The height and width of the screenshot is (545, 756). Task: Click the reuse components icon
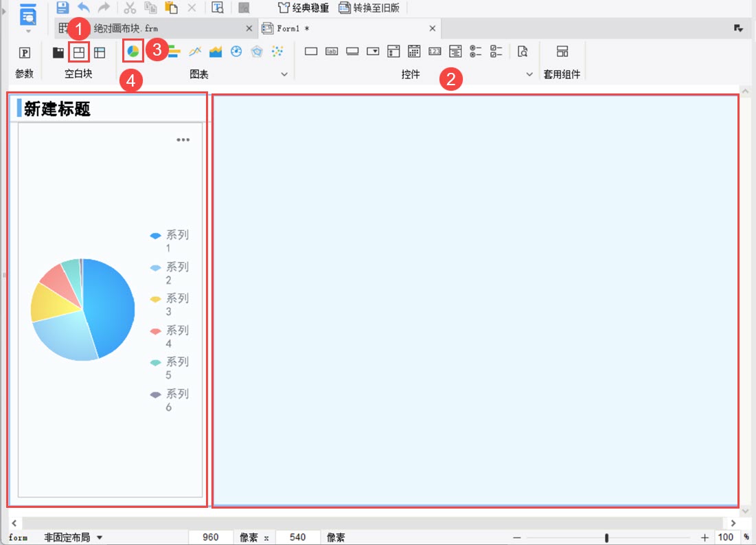pos(562,51)
